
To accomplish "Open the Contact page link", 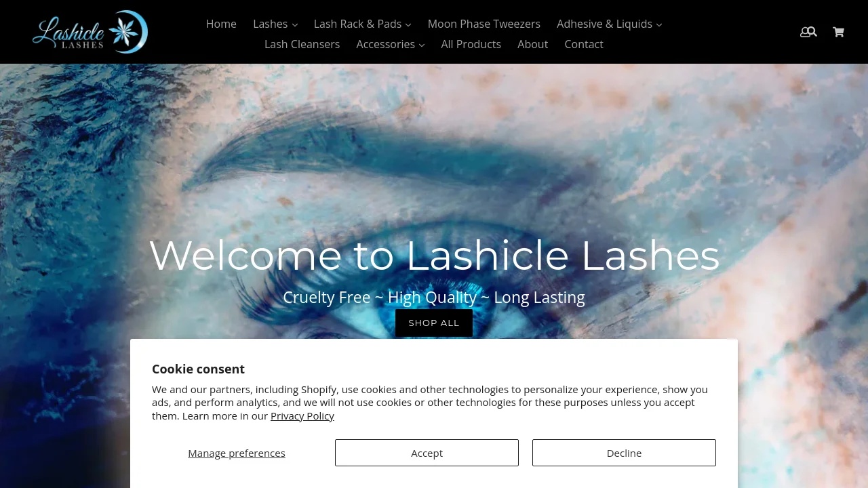I will (x=584, y=44).
